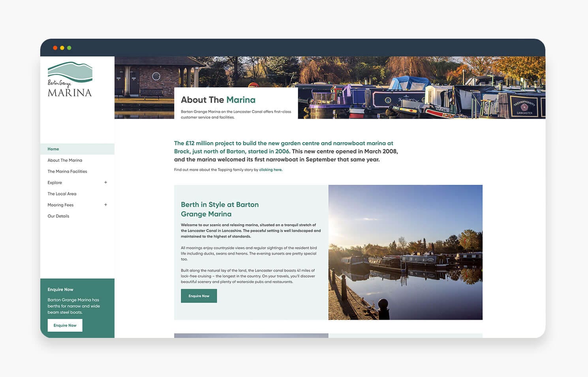This screenshot has width=588, height=377.
Task: Click the 'About The Marina' heading
Action: pyautogui.click(x=218, y=100)
